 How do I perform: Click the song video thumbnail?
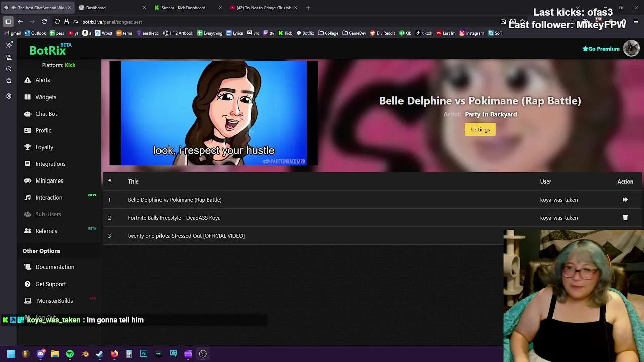pos(214,113)
